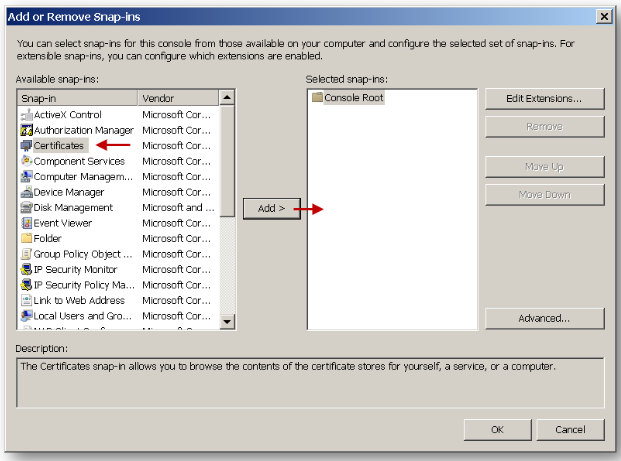Select IP Security Monitor in the list
This screenshot has height=461, width=621.
tap(75, 269)
